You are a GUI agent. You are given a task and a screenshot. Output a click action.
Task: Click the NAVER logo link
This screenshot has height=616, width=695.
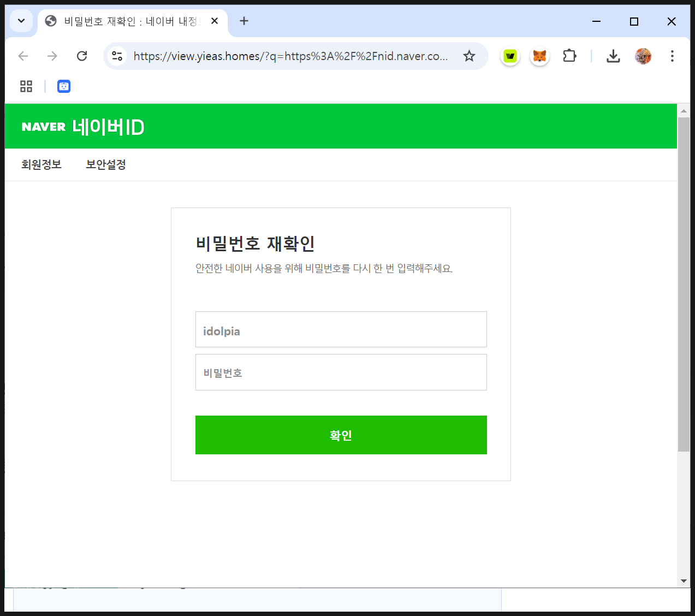coord(44,127)
